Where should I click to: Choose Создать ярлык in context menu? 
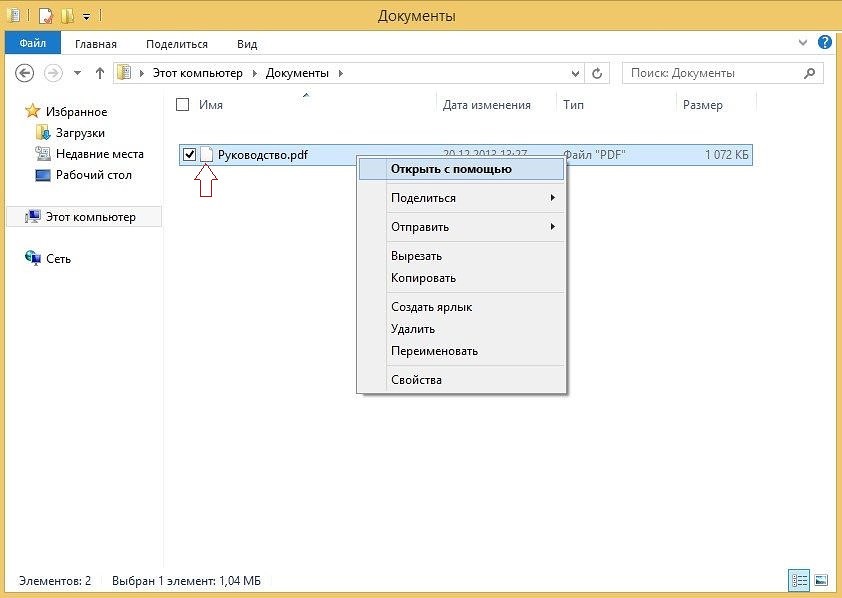(461, 307)
